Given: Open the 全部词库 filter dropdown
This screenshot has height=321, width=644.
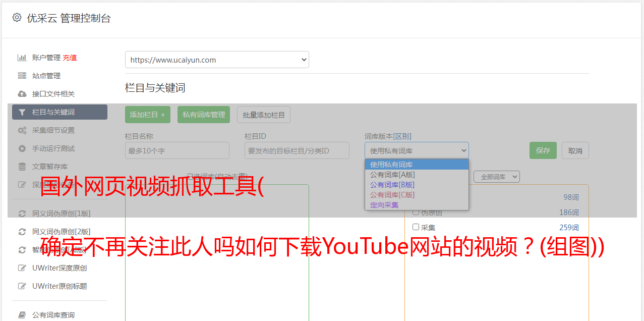Looking at the screenshot, I should click(496, 177).
